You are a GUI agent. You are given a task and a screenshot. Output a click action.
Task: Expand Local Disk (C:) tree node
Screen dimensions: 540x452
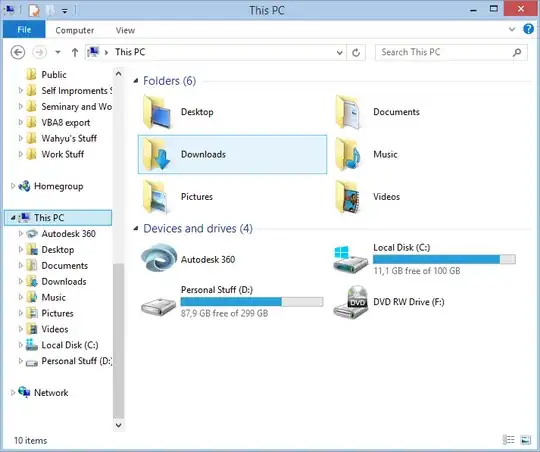coord(21,345)
